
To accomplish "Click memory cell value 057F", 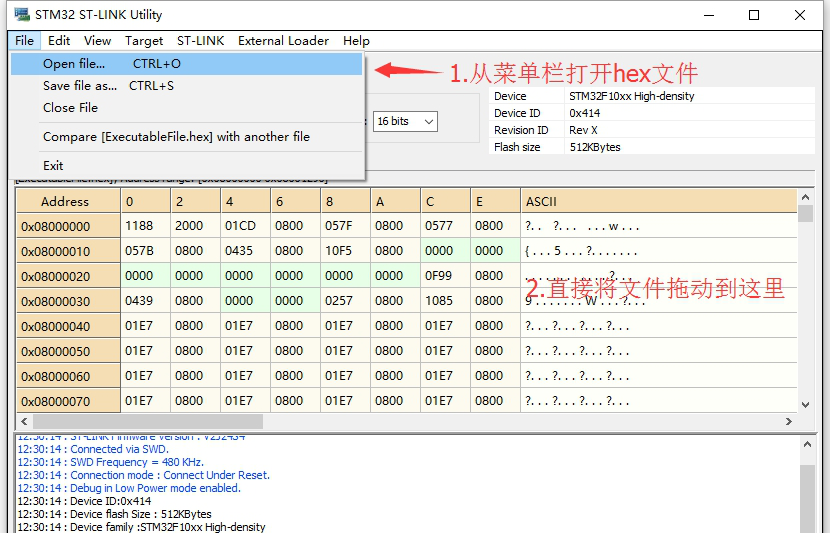I will click(x=345, y=226).
